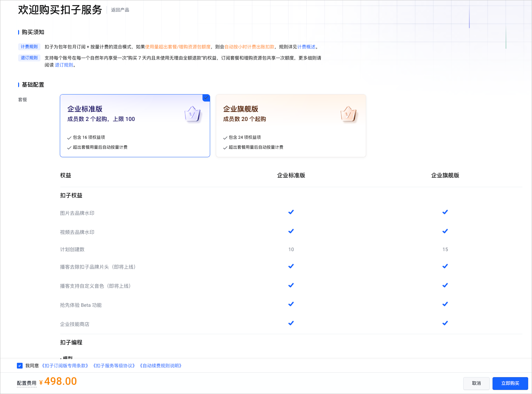Screen dimensions: 532x394
Task: Click 图片去品牌水印 checkmark in 企业旗舰版 column
Action: pos(445,212)
